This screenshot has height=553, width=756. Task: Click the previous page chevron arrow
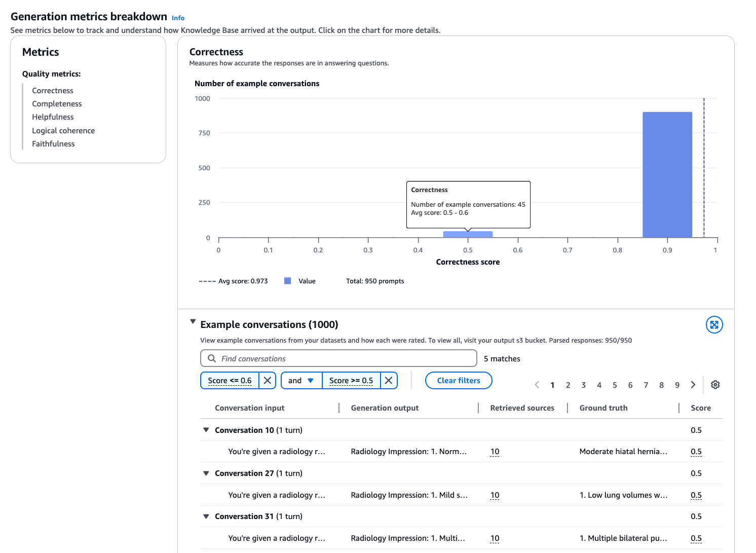pyautogui.click(x=537, y=385)
